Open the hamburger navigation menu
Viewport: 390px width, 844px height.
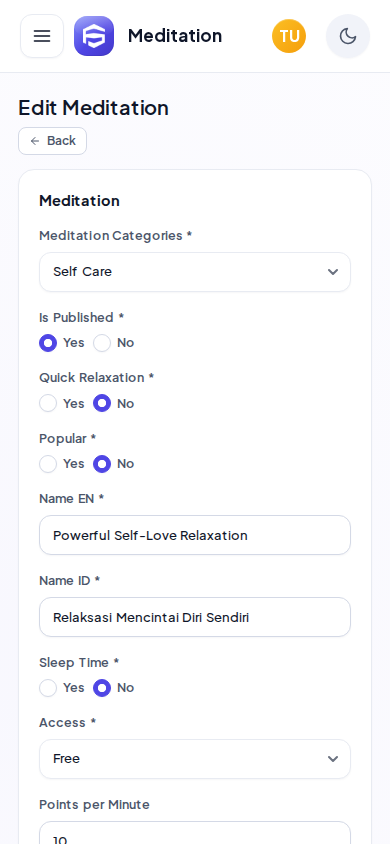[42, 36]
